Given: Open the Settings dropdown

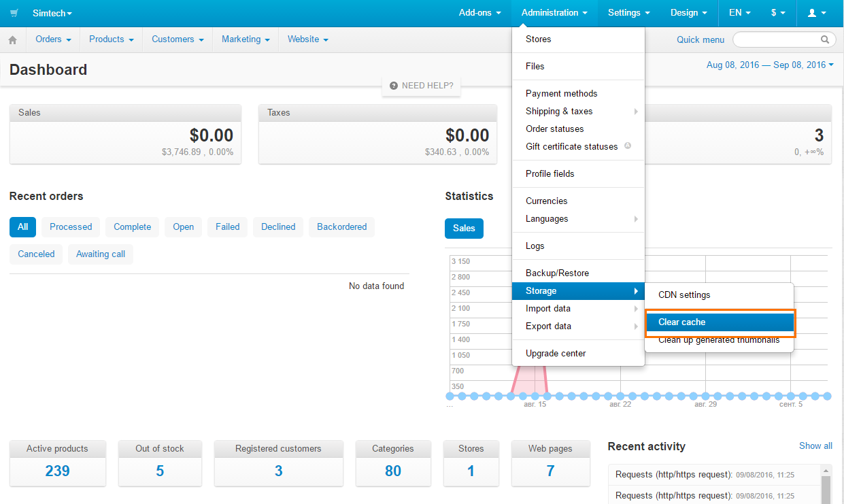Looking at the screenshot, I should [629, 13].
